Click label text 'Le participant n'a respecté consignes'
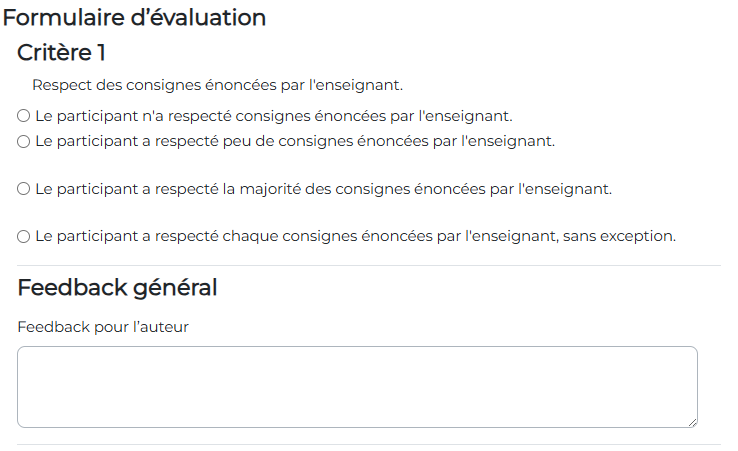Image resolution: width=738 pixels, height=451 pixels. click(x=273, y=116)
